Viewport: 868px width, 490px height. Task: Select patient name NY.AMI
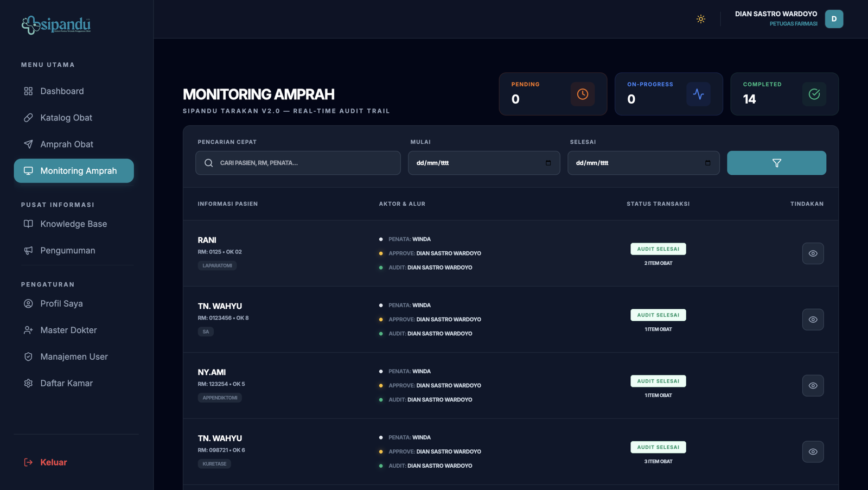(212, 373)
